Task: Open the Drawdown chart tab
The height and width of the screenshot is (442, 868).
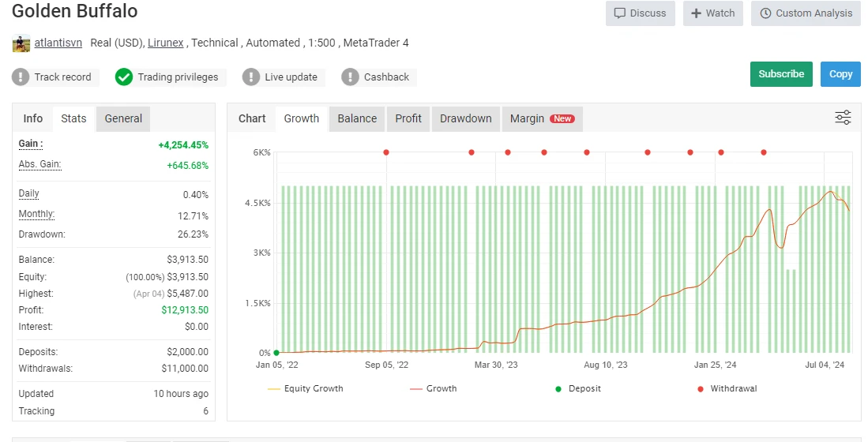Action: (465, 118)
